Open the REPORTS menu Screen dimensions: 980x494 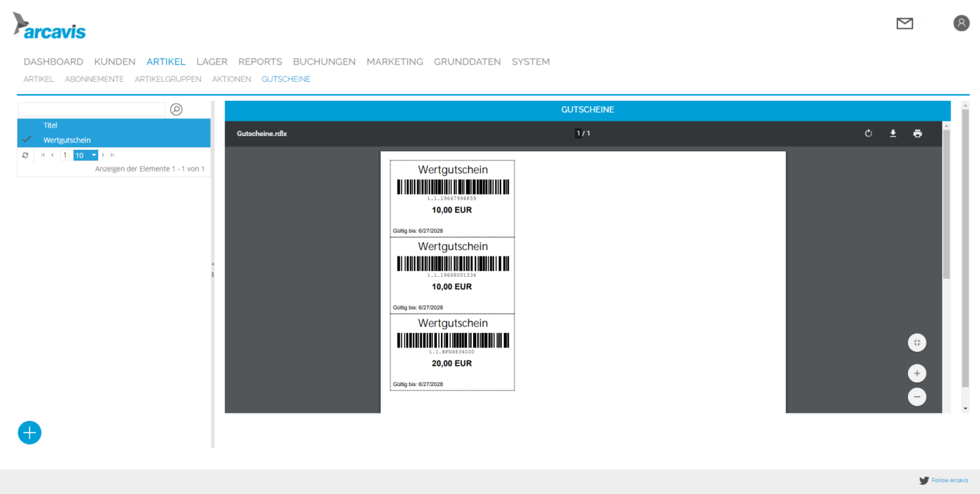tap(260, 62)
